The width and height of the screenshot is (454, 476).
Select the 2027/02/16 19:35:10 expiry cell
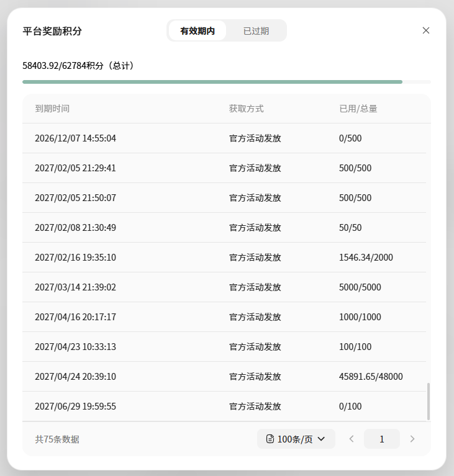click(75, 257)
